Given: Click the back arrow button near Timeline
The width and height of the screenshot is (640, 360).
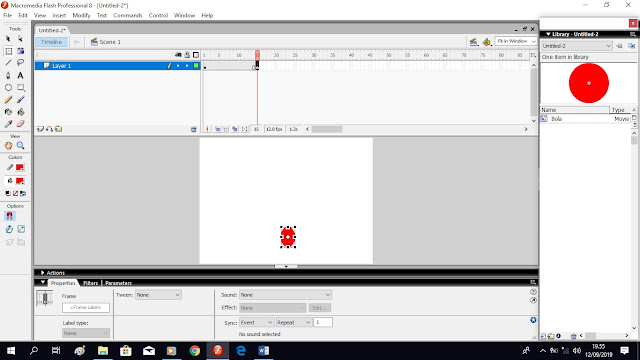Looking at the screenshot, I should 77,42.
